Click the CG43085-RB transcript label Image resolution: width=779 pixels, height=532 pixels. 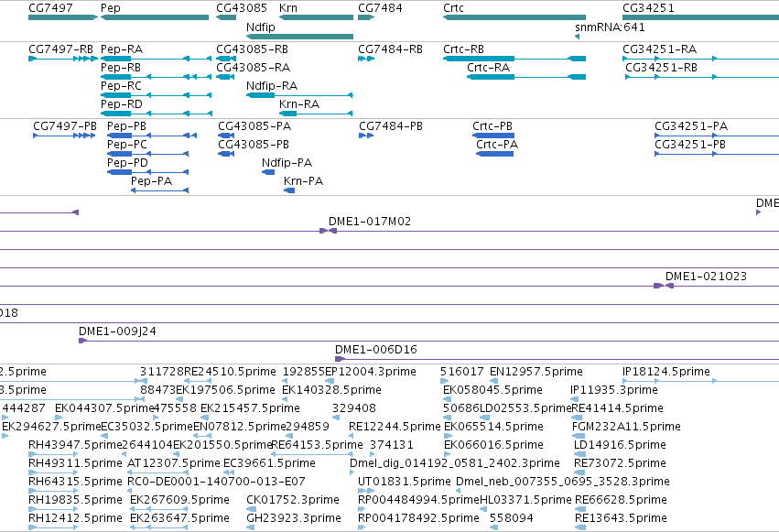tap(252, 49)
